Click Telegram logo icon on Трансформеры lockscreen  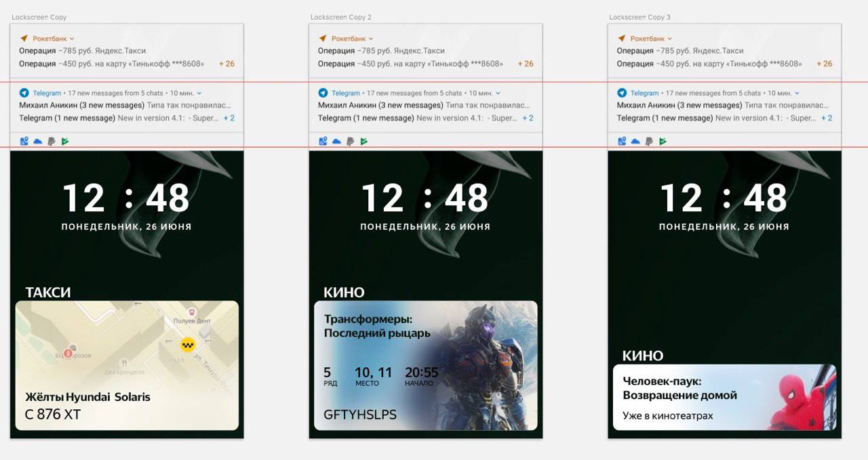pos(323,93)
